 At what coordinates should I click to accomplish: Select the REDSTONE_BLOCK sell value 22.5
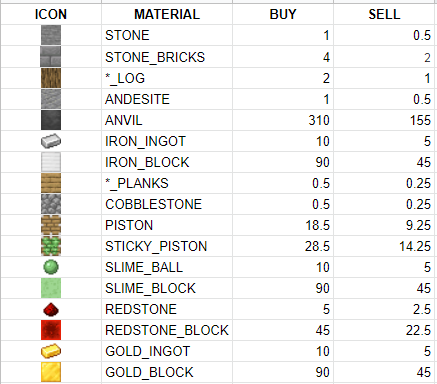(x=418, y=330)
